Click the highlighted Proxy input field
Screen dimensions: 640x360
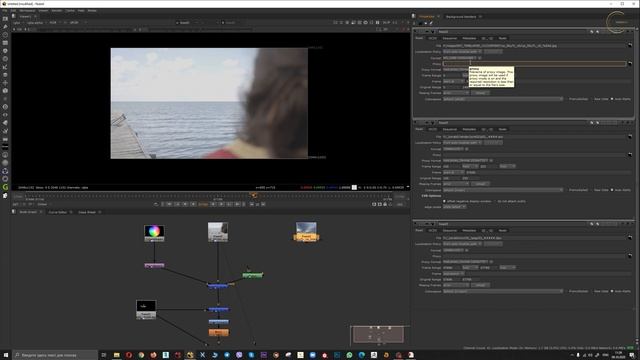point(534,64)
